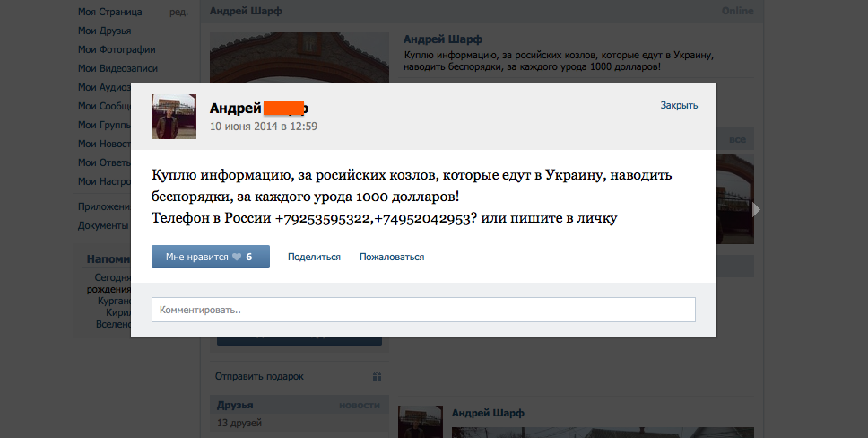Open Мои Друзья in the left menu
Screen dimensions: 868x438
(106, 31)
